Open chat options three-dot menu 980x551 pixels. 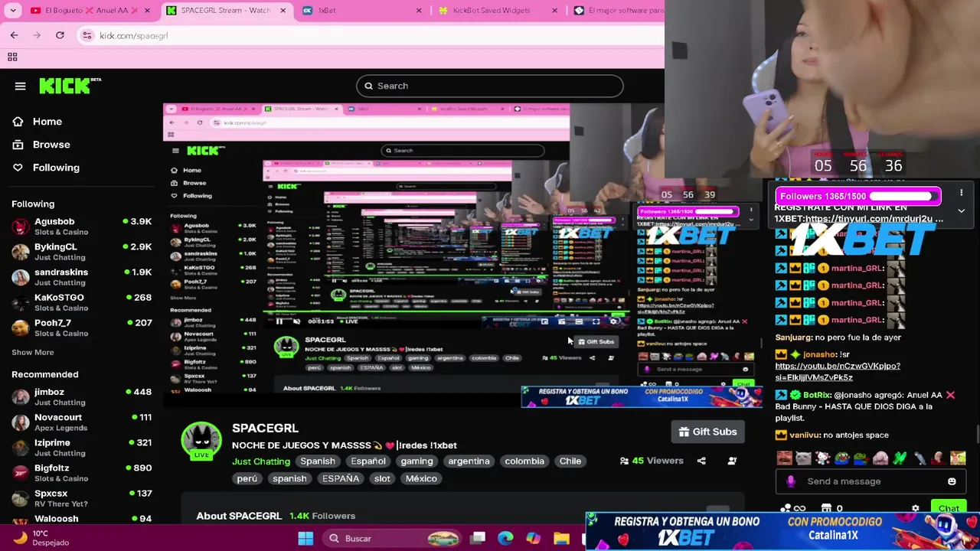tap(962, 194)
